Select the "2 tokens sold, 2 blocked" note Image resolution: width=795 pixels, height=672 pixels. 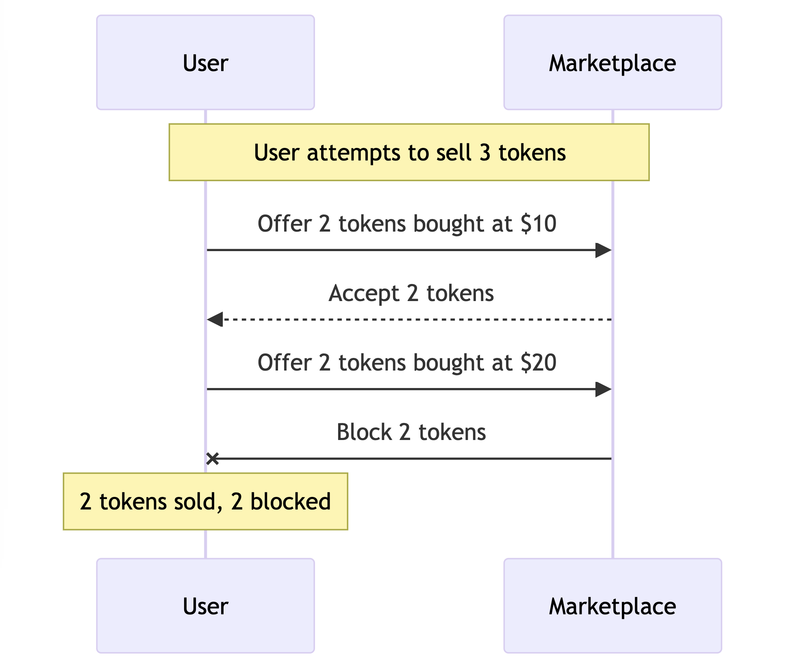[x=205, y=501]
